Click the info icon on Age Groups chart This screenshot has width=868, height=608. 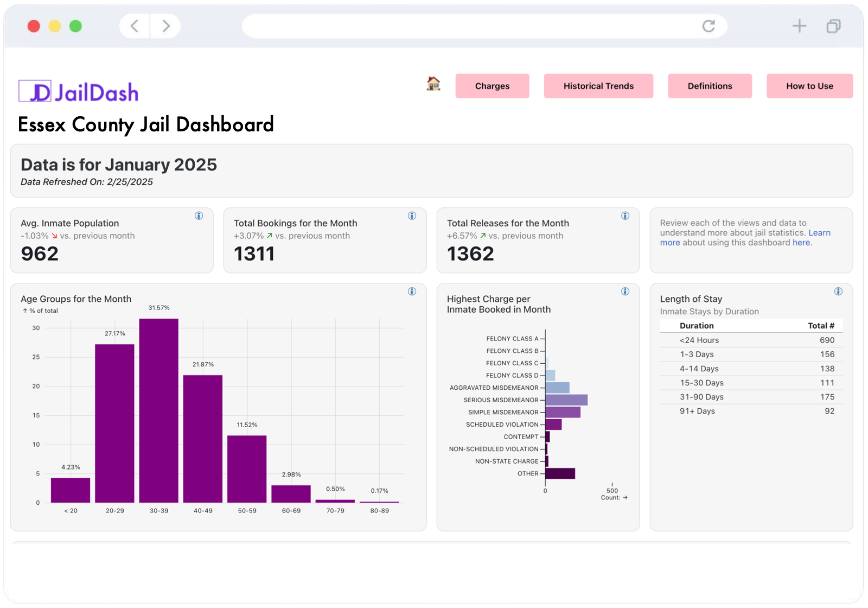[412, 291]
